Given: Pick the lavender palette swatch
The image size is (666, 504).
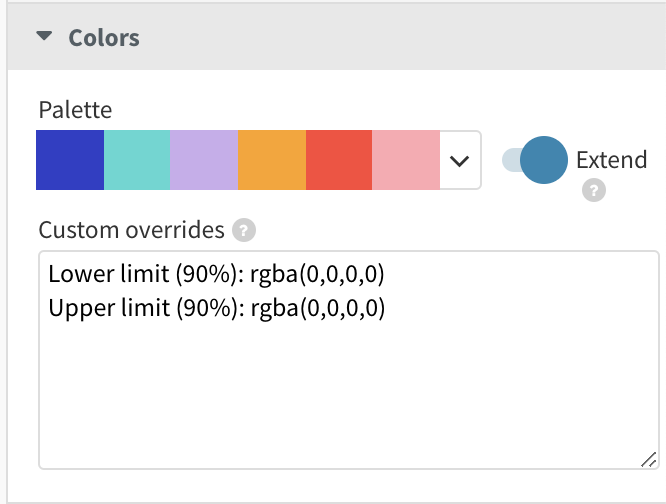Looking at the screenshot, I should click(204, 160).
